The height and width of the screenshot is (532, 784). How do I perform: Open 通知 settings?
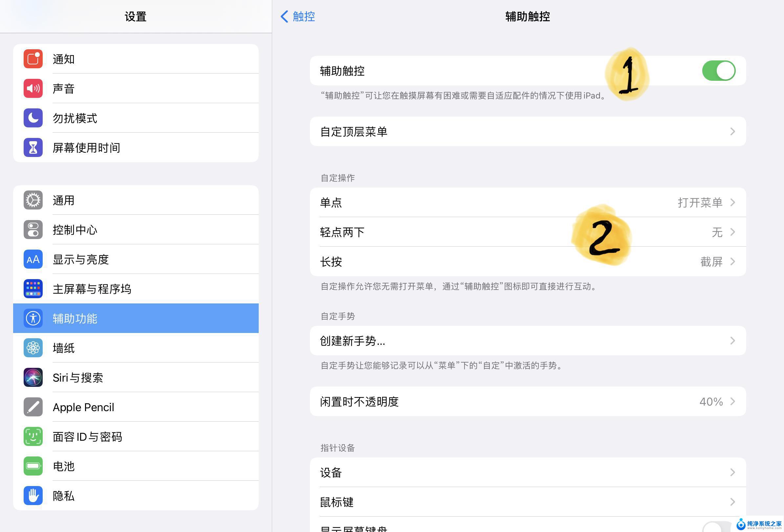[x=135, y=59]
